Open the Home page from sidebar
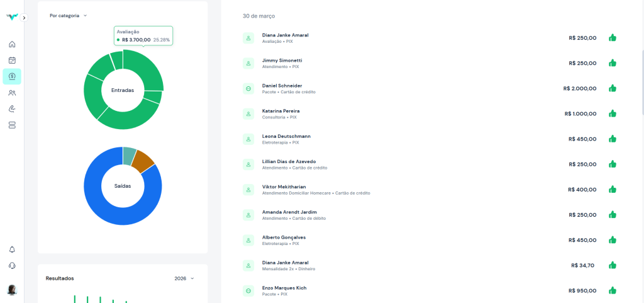The height and width of the screenshot is (303, 644). 12,45
